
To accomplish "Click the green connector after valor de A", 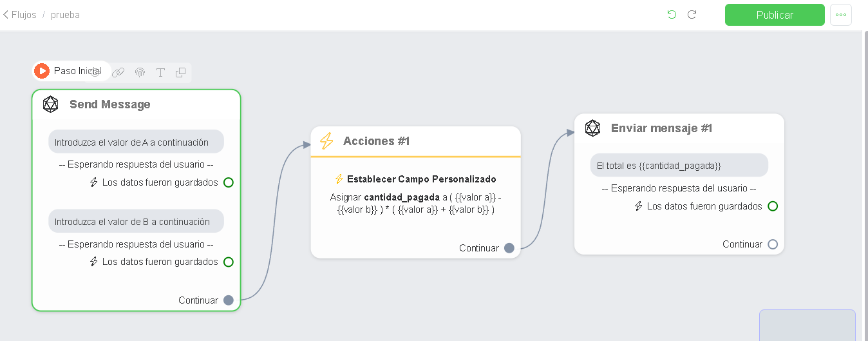I will pos(228,182).
